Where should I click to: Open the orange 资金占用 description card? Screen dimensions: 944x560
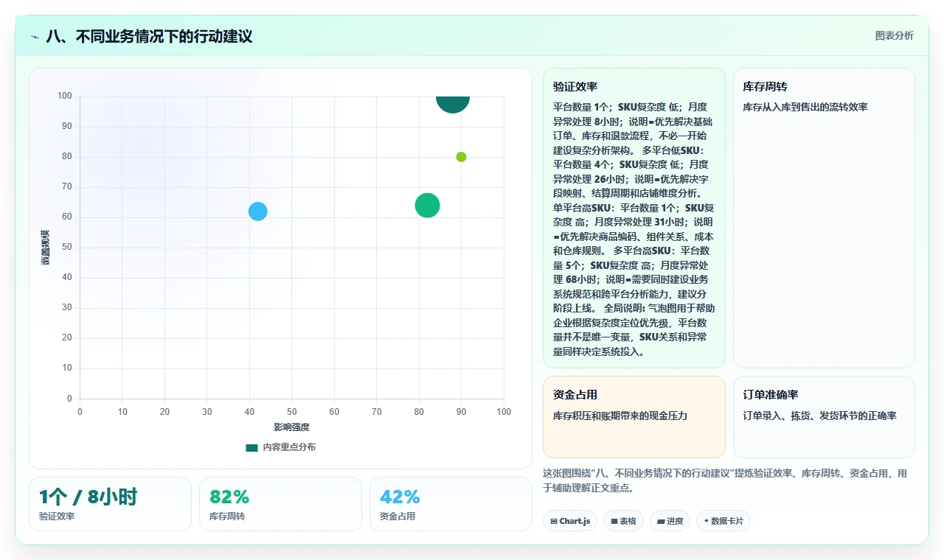click(634, 417)
